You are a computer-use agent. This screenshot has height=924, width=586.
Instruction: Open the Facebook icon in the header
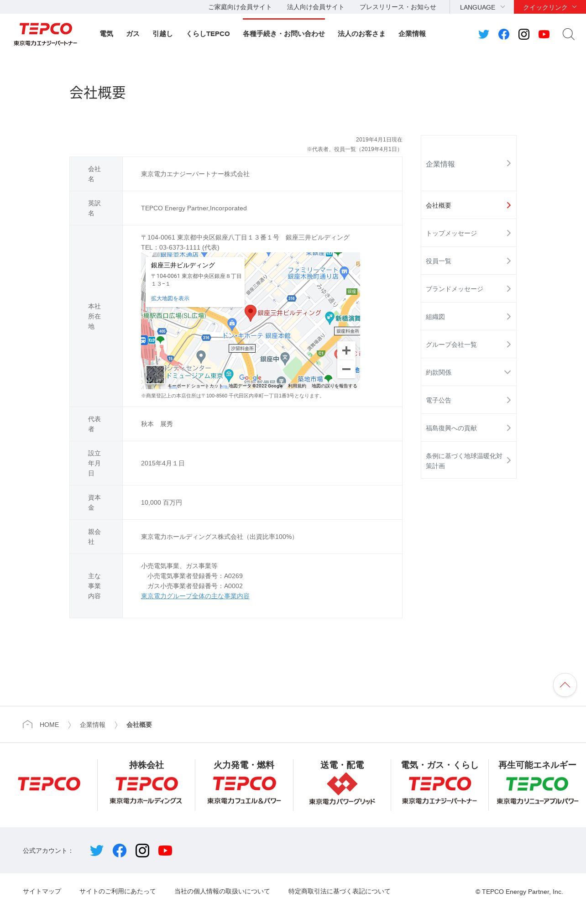coord(504,34)
